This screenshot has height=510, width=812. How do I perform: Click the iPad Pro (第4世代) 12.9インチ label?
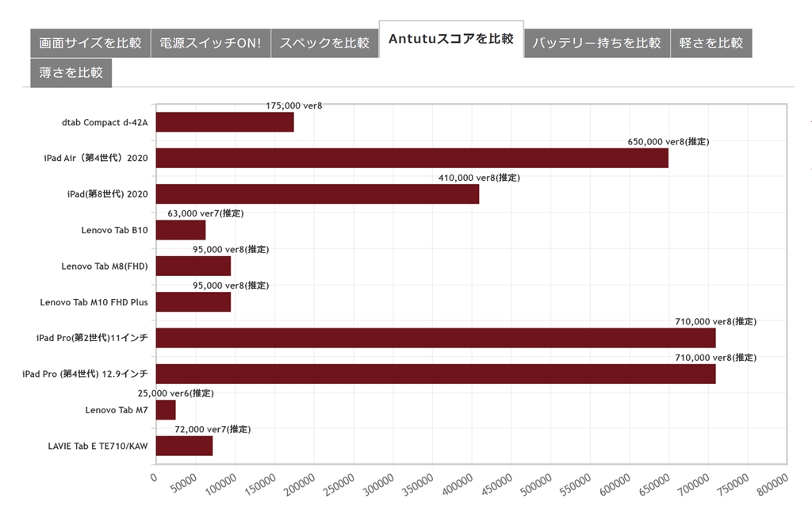(x=85, y=374)
